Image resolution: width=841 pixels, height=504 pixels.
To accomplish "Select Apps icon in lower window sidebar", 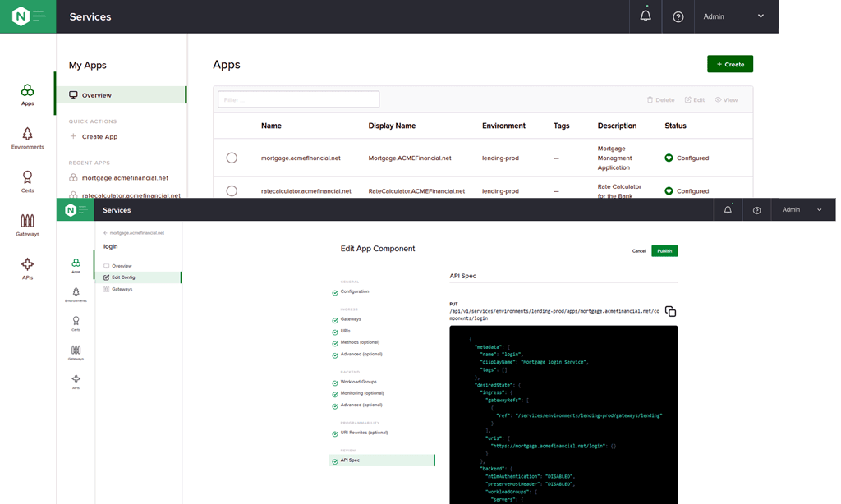I will pos(76,265).
